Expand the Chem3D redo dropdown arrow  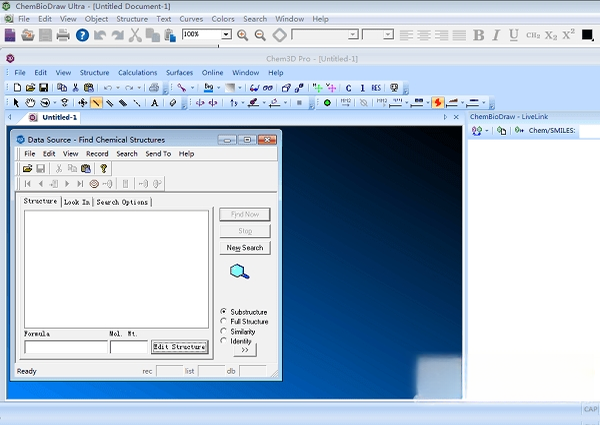139,88
